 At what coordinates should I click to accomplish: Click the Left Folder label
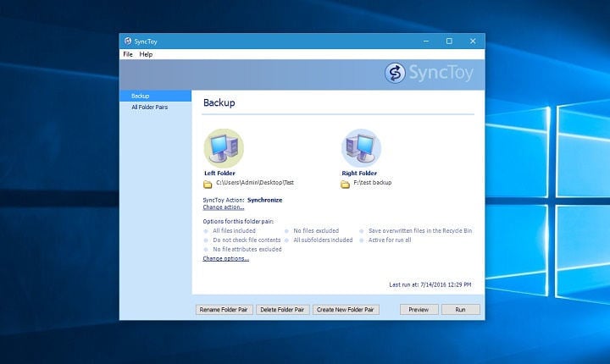[x=219, y=173]
